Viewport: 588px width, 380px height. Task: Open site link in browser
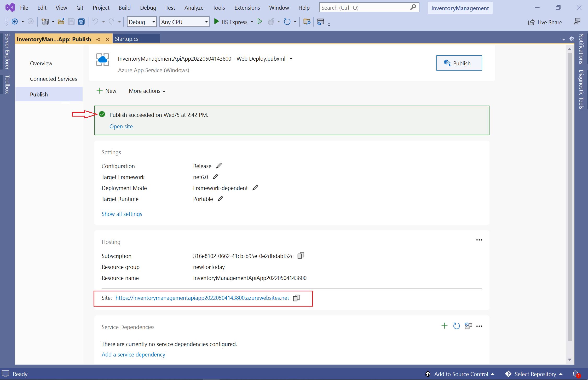[121, 126]
